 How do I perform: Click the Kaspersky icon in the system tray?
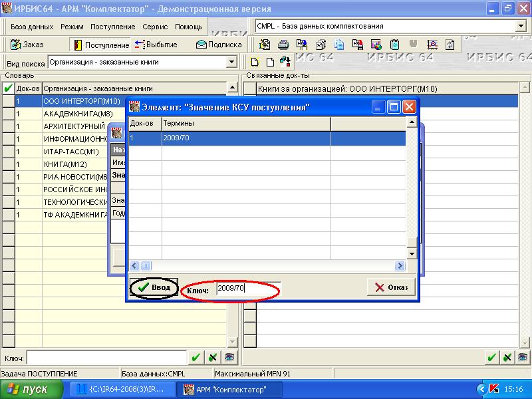[x=493, y=388]
